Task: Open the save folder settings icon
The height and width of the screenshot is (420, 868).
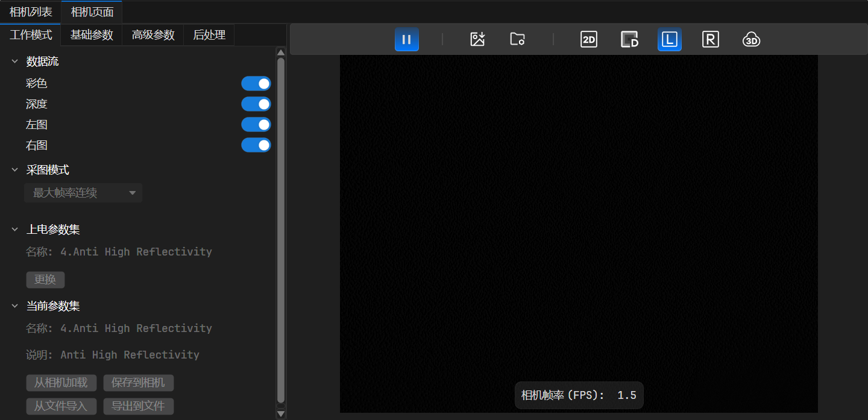Action: tap(517, 40)
